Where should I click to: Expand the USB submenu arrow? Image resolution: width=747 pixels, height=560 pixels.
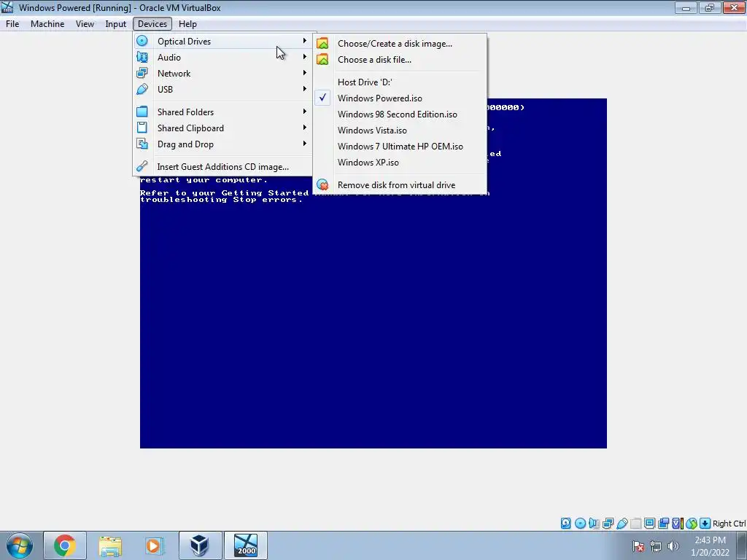click(304, 88)
